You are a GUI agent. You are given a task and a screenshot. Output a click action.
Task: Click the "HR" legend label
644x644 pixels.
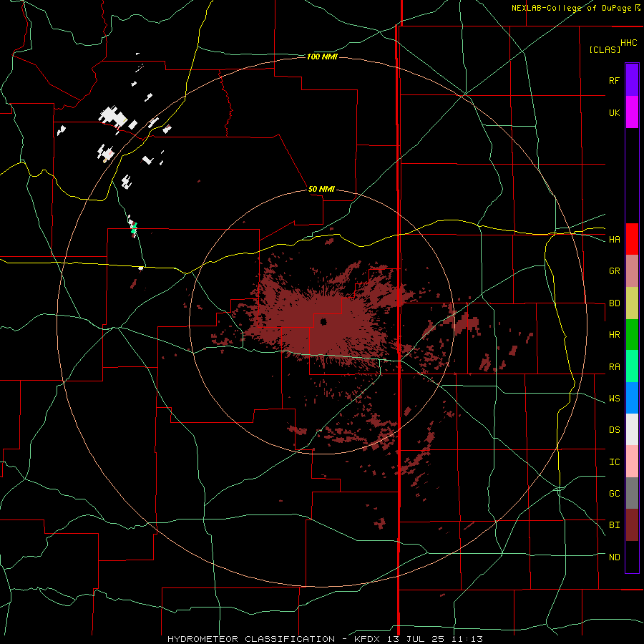pos(614,335)
